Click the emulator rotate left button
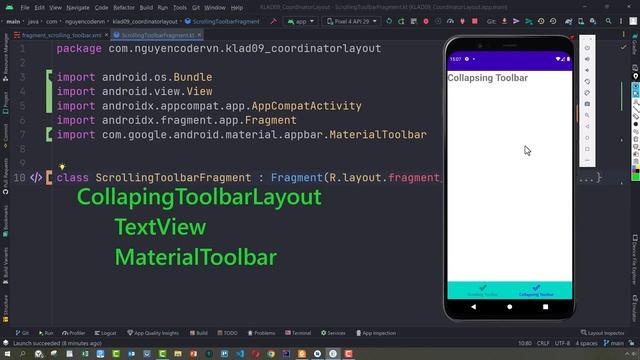The height and width of the screenshot is (360, 640). pos(587,82)
